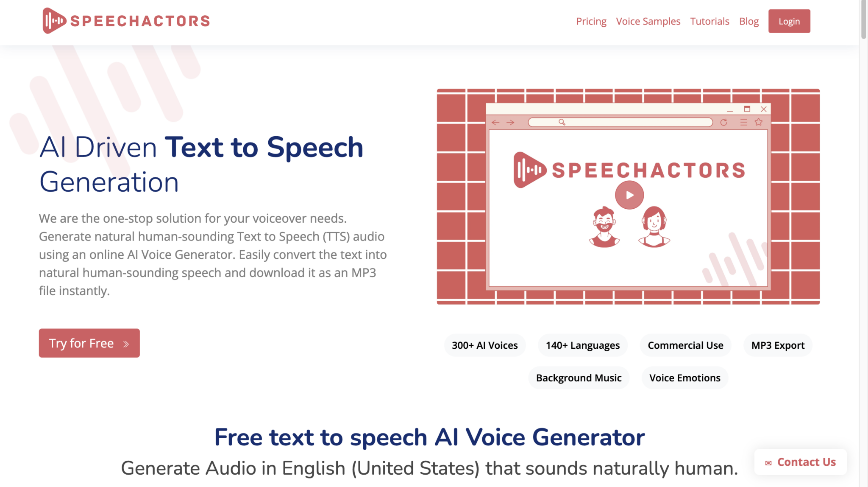This screenshot has height=487, width=868.
Task: Click the 'Commercial Use' feature badge
Action: (686, 345)
